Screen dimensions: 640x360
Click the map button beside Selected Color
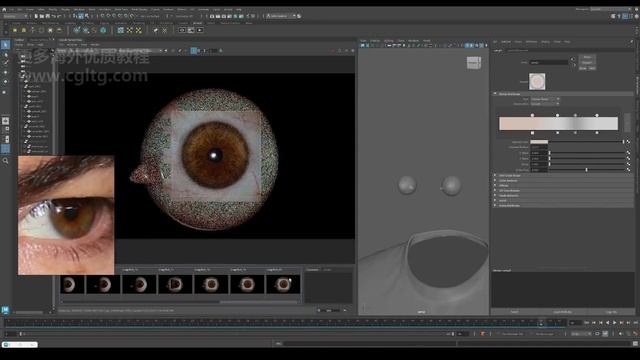point(628,142)
